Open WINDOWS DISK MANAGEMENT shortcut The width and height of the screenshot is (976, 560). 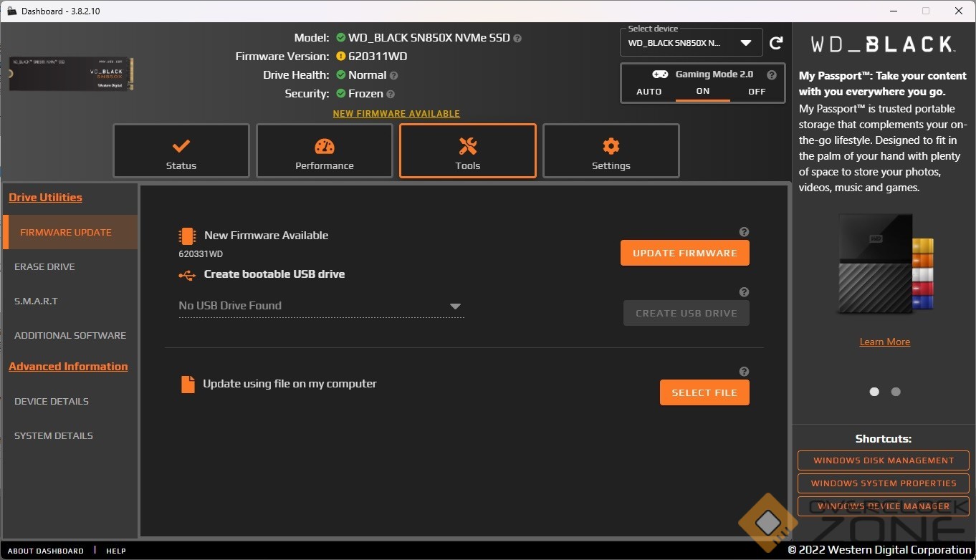coord(884,460)
